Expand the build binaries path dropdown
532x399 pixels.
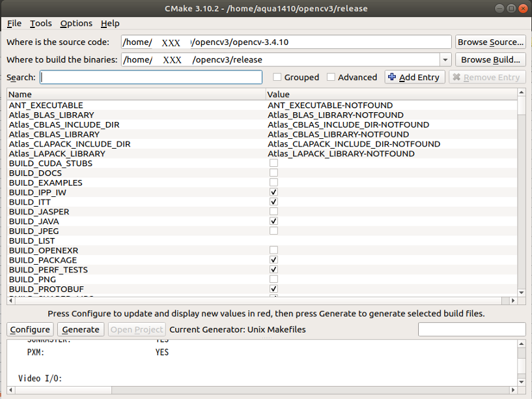[x=445, y=60]
